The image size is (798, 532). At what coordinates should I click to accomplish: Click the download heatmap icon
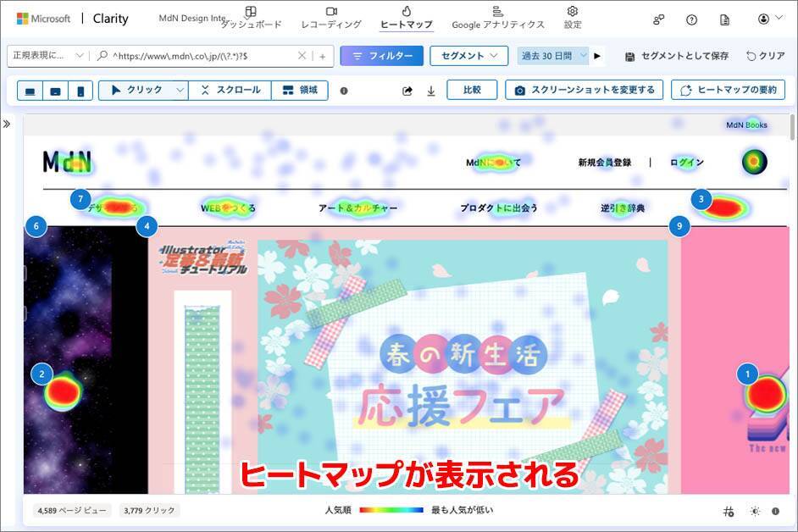tap(431, 91)
